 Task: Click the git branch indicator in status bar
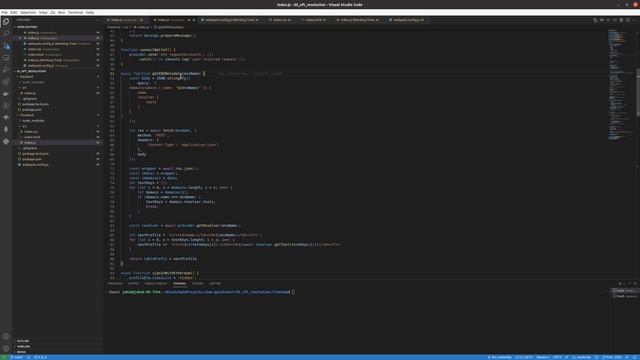click(17, 357)
